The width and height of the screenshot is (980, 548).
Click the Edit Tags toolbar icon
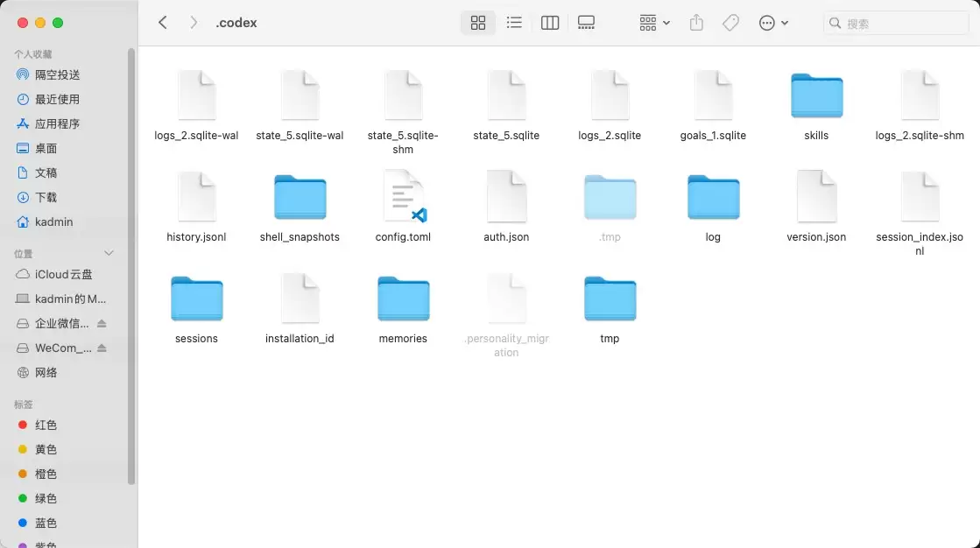point(730,23)
